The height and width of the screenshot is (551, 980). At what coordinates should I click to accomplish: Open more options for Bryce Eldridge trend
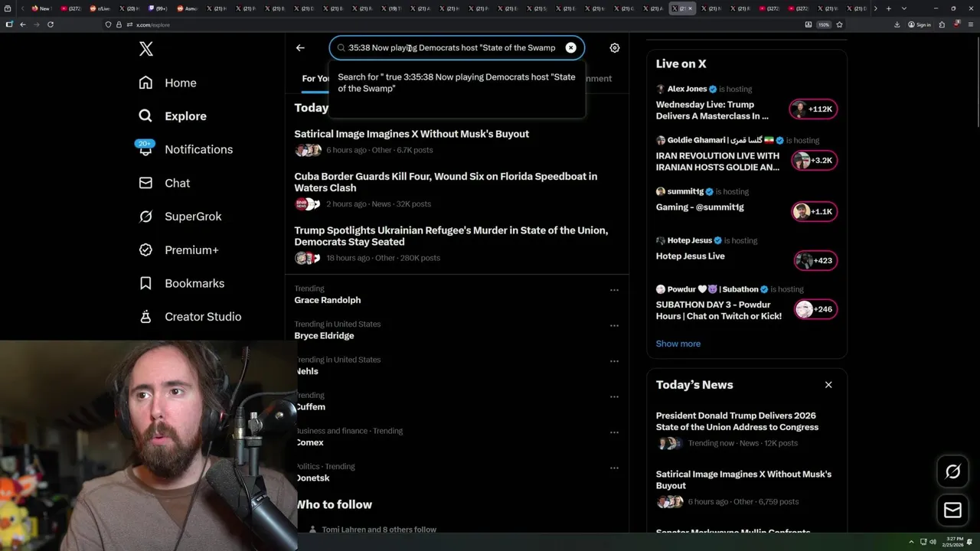pyautogui.click(x=614, y=325)
